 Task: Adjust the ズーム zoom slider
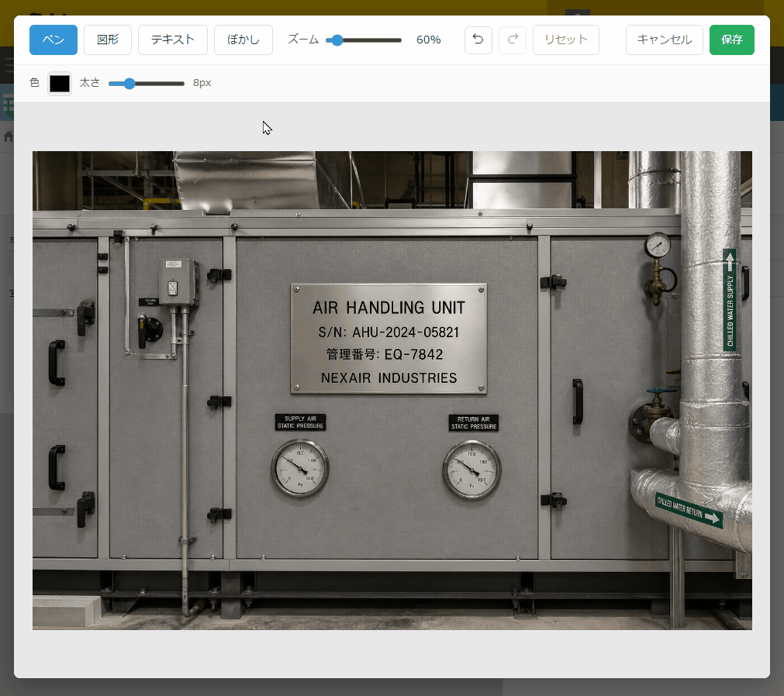tap(364, 40)
